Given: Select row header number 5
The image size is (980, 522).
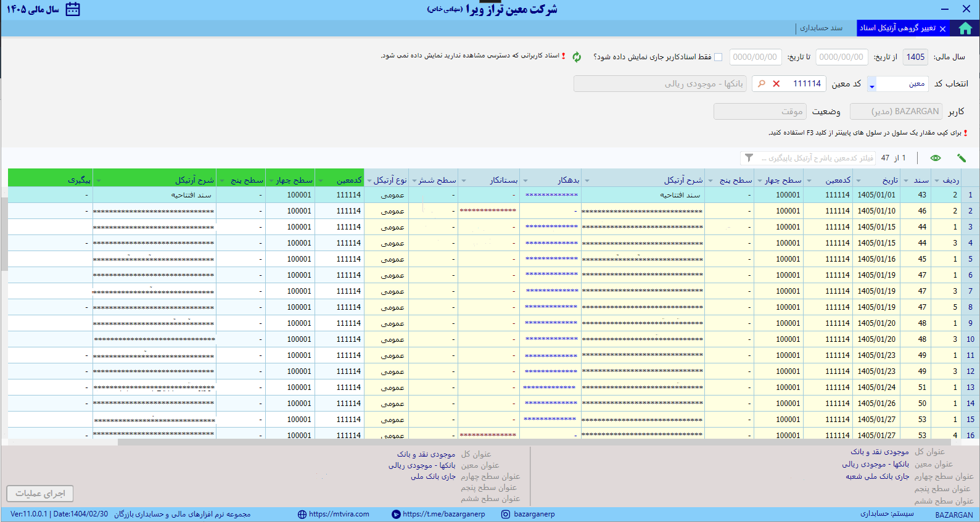Looking at the screenshot, I should pos(970,259).
